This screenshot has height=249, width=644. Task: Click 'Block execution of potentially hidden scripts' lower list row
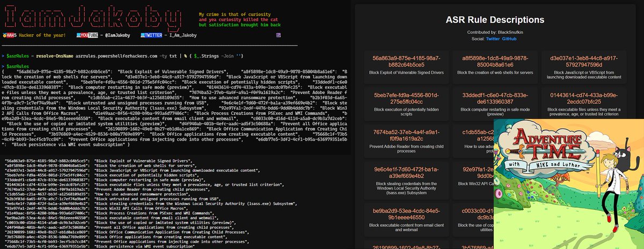pyautogui.click(x=147, y=175)
